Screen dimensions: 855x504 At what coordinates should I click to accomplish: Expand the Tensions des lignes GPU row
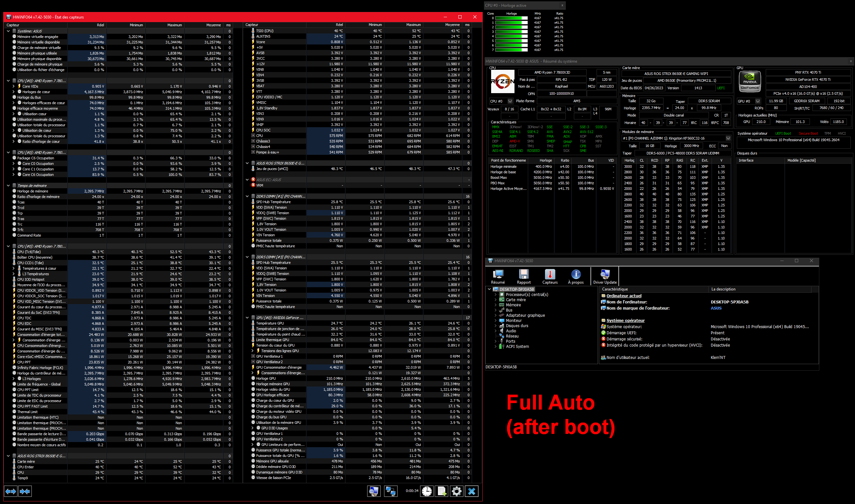click(253, 351)
